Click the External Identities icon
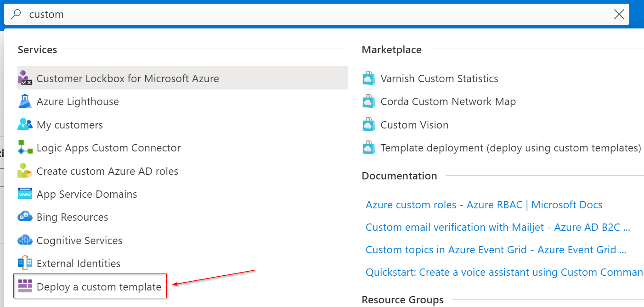This screenshot has height=307, width=644. (25, 263)
